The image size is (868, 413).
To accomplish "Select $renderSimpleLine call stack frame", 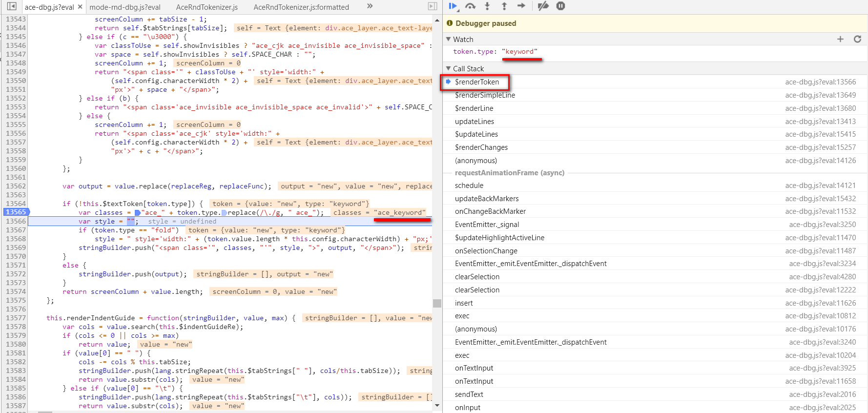I will 485,95.
